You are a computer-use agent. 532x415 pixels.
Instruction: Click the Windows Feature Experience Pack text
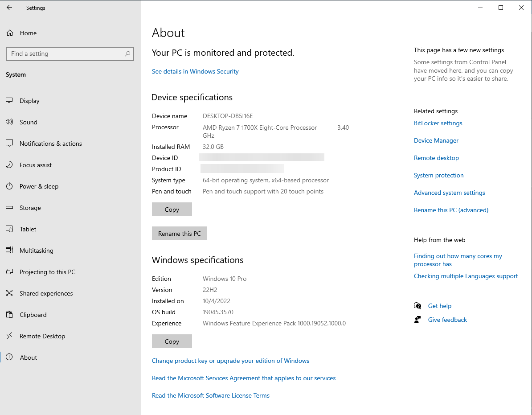[274, 323]
